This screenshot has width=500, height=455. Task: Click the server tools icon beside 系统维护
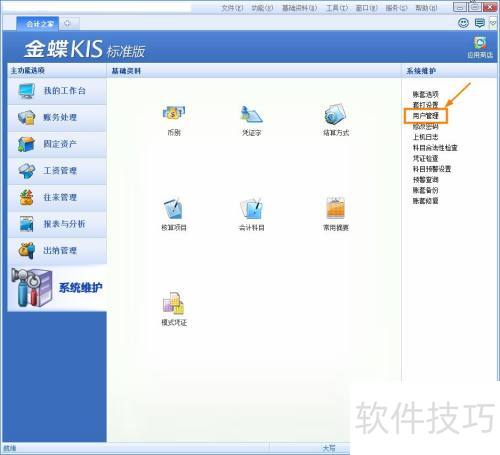point(31,288)
